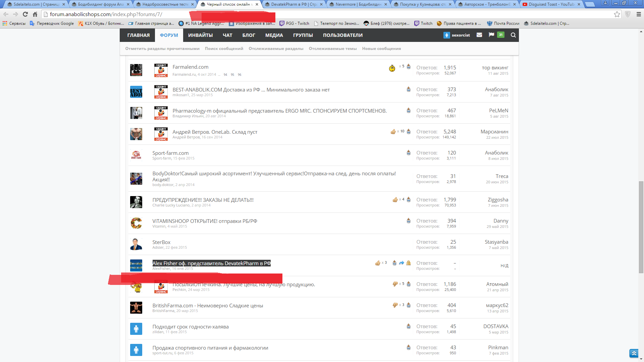Click the scroll-to-top arrow button
644x362 pixels.
click(x=634, y=353)
